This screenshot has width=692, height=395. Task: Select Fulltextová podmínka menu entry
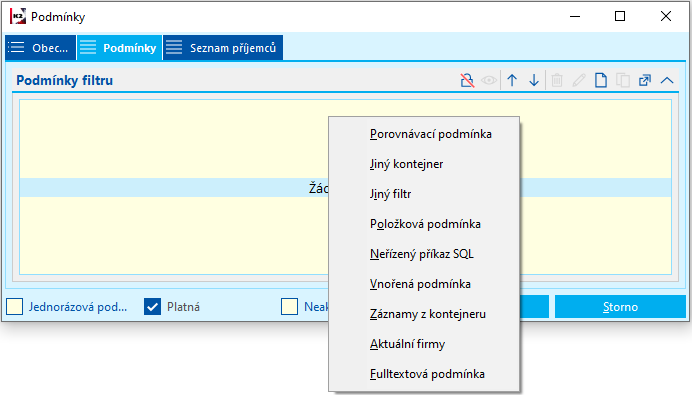tap(424, 374)
